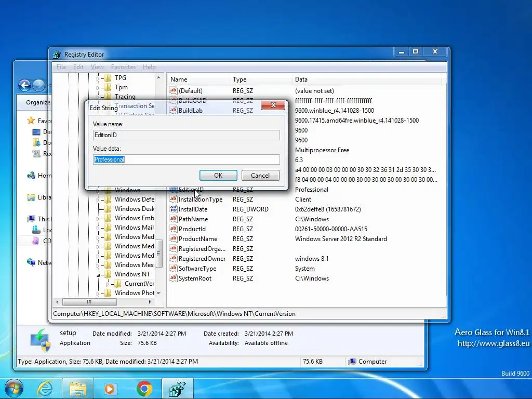Click the Windows Mail folder icon
Viewport: 532px width, 399px height.
point(108,228)
